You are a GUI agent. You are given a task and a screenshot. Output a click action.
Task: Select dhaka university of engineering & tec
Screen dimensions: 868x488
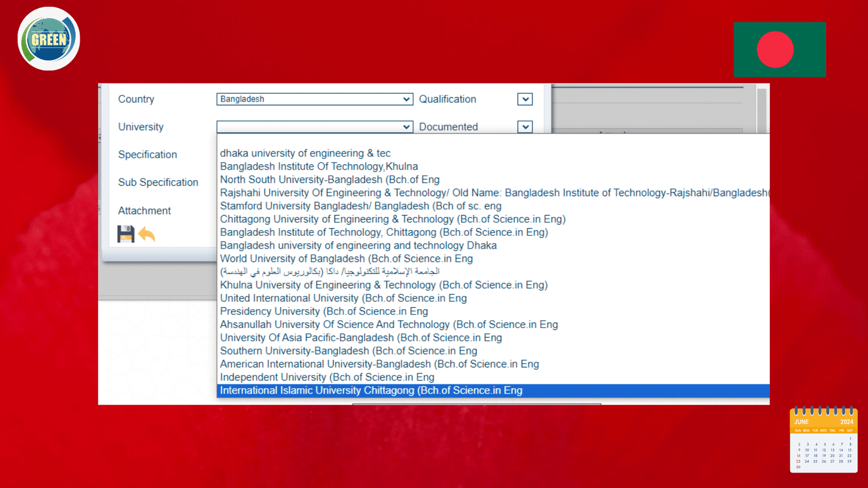coord(305,153)
